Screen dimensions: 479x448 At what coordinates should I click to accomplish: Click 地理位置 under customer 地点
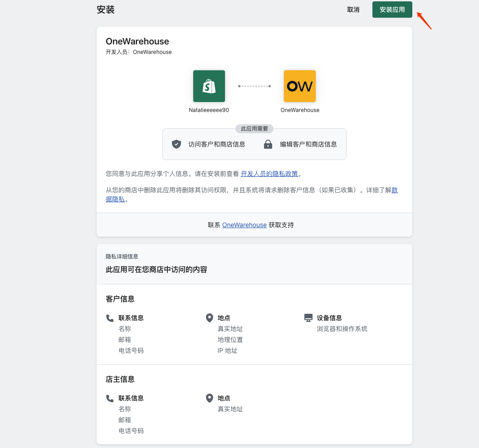click(x=230, y=340)
